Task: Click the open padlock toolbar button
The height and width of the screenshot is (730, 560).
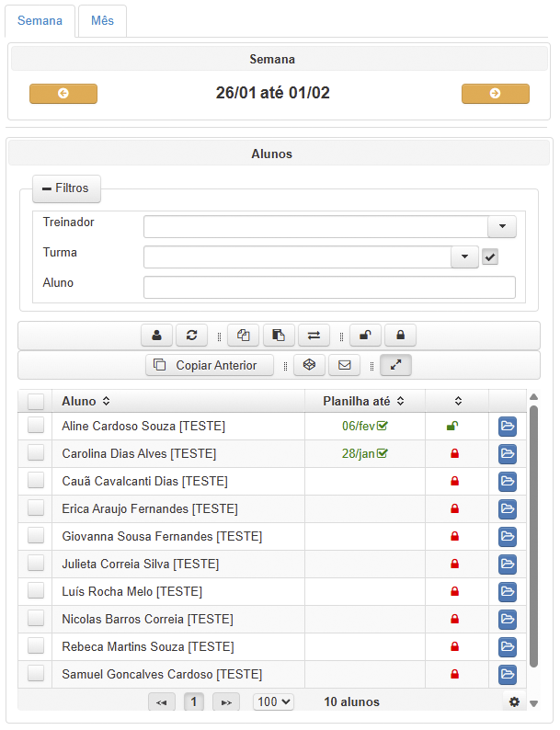Action: [x=365, y=336]
